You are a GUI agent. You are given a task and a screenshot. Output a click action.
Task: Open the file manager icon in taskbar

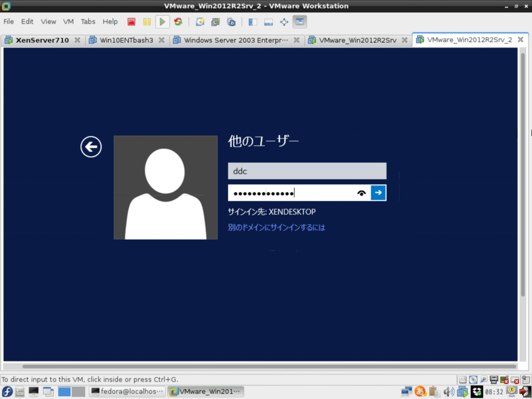[20, 392]
